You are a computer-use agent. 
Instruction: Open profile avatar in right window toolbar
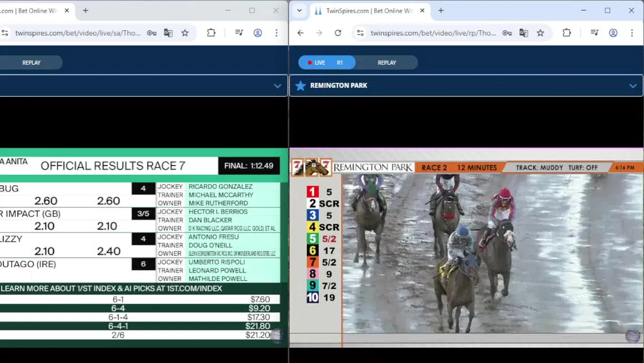click(x=613, y=33)
